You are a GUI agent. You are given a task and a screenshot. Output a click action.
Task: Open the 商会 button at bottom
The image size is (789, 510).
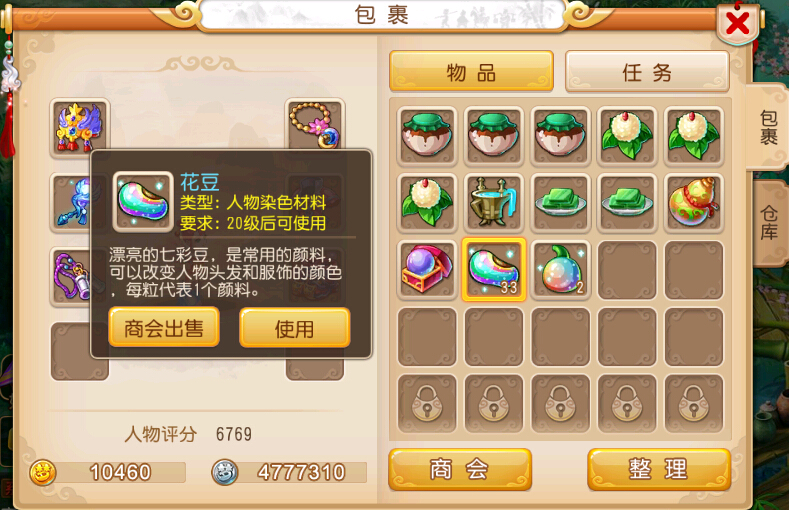[x=460, y=470]
